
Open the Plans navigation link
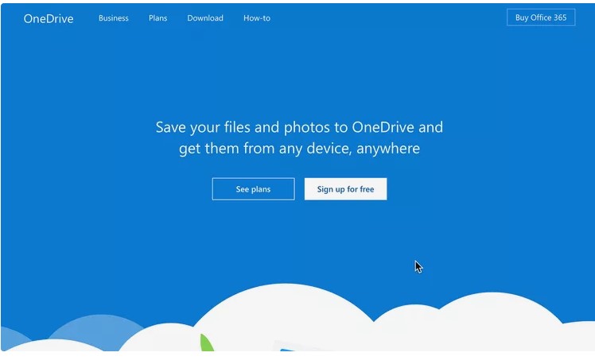pos(157,17)
